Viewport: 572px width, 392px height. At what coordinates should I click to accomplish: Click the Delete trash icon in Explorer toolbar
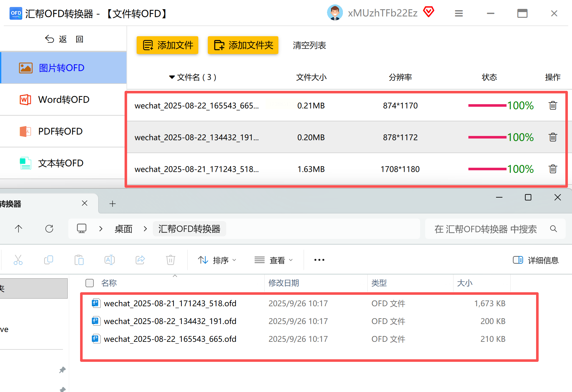point(171,260)
